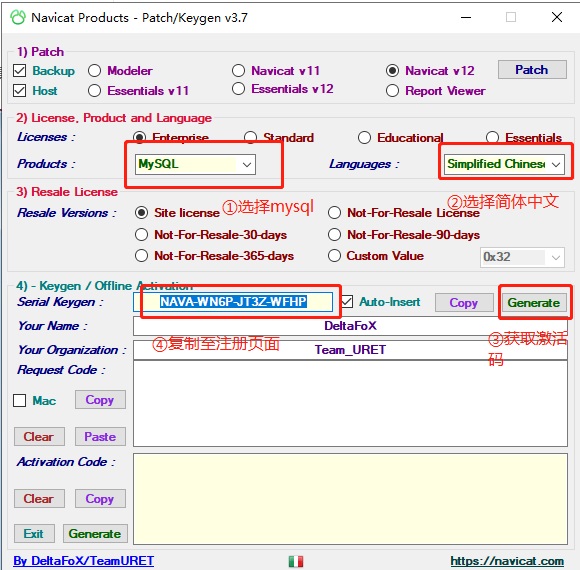Viewport: 580px width, 570px height.
Task: Toggle the Host checkbox
Action: click(19, 90)
